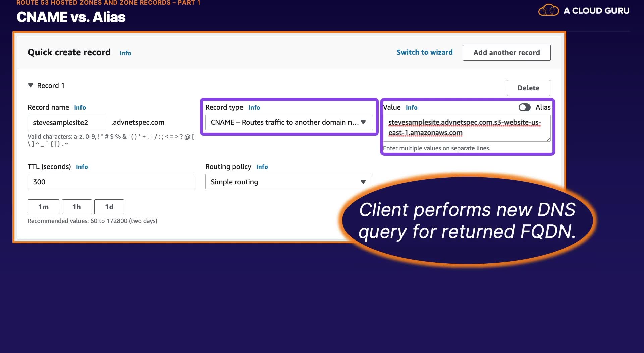Click the .advnetspec.com domain suffix text
This screenshot has width=644, height=353.
(138, 122)
